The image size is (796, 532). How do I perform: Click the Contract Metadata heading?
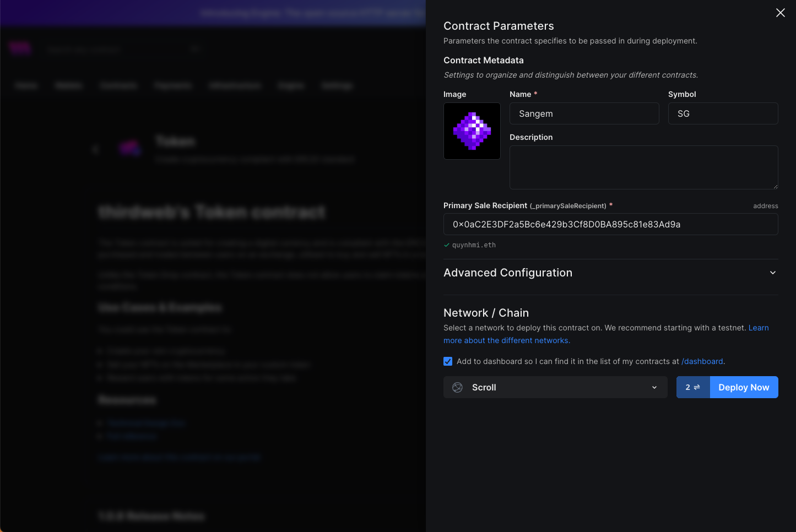pos(484,60)
